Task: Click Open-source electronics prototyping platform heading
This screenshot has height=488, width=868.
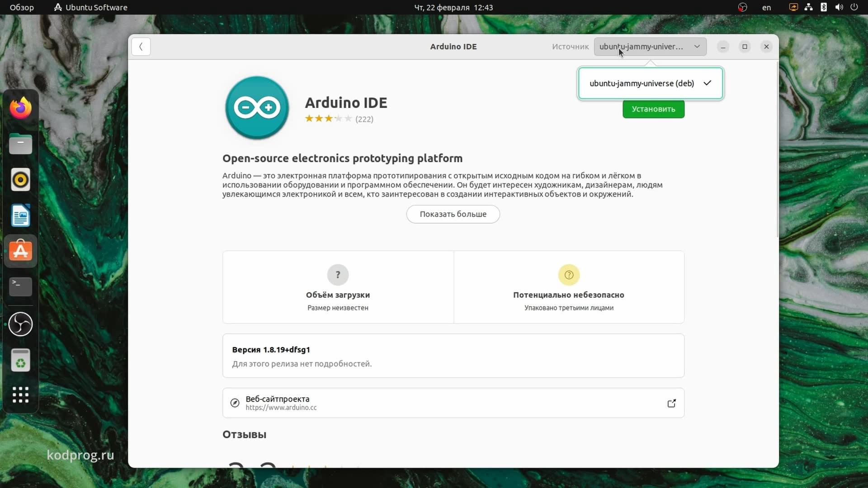Action: 342,159
